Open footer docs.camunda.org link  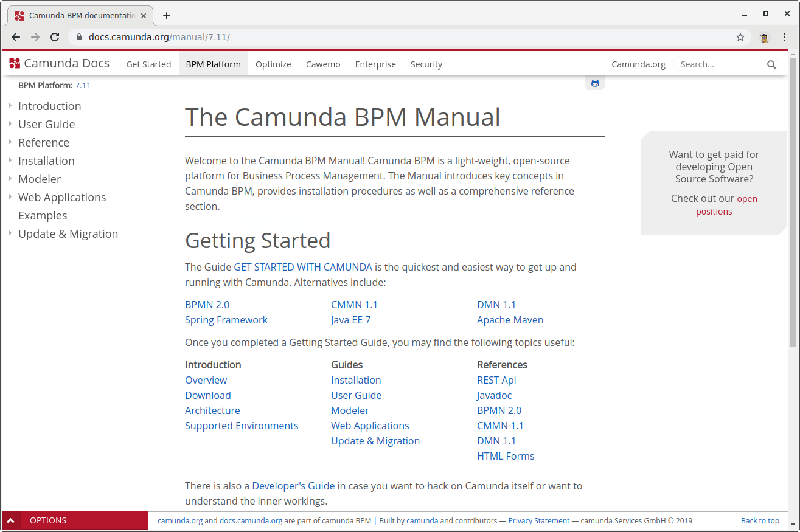pyautogui.click(x=251, y=521)
